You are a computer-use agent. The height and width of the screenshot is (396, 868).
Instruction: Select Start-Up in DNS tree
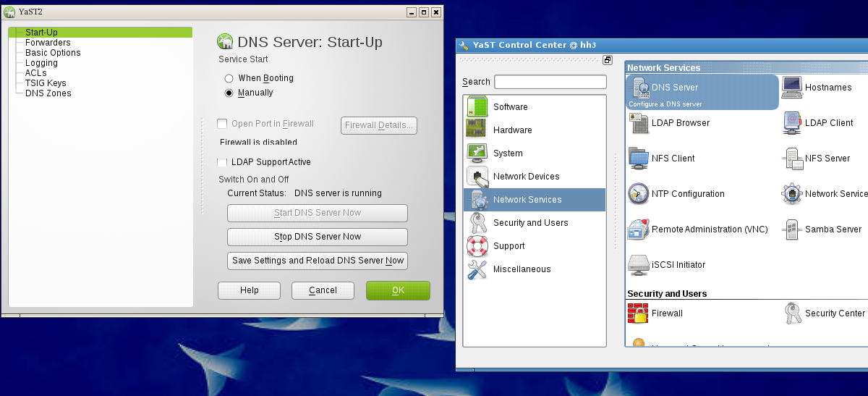(x=41, y=33)
